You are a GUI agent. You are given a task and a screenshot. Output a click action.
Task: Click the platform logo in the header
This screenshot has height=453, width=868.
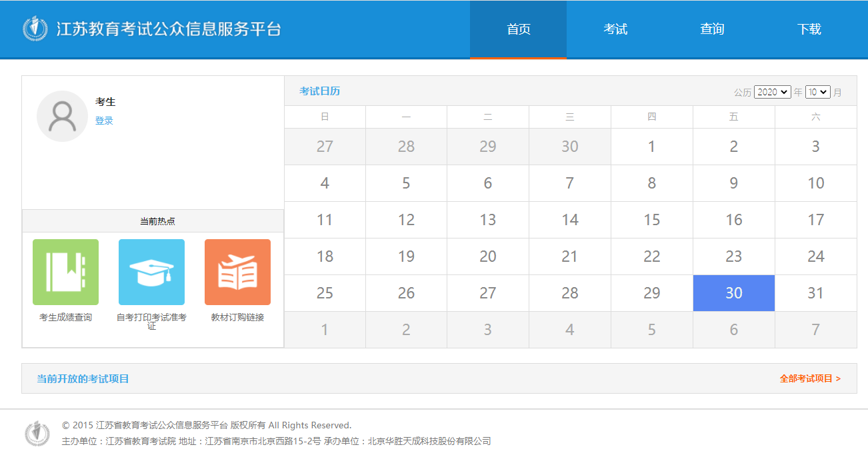click(36, 29)
